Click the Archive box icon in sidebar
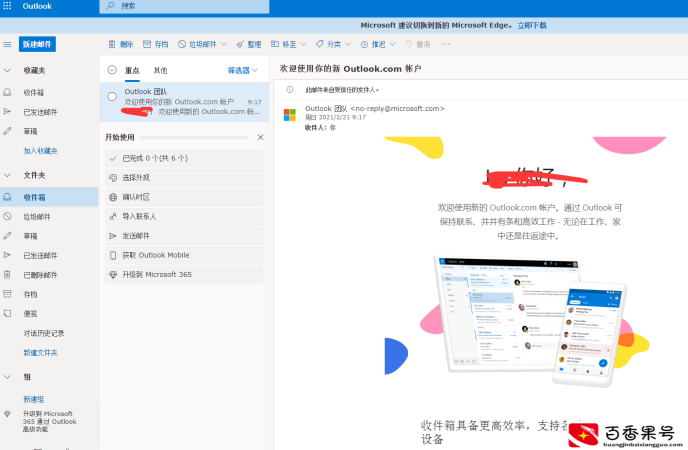 7,294
